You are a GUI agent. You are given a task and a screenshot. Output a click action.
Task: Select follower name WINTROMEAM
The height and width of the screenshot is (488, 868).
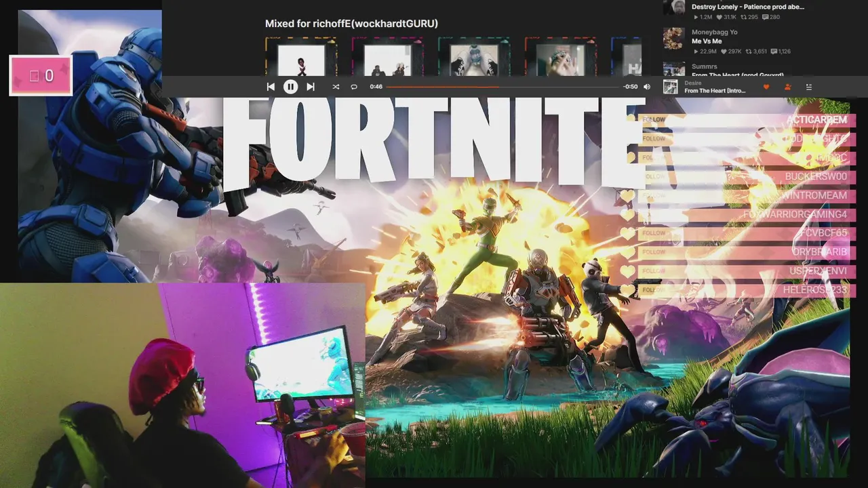point(814,195)
